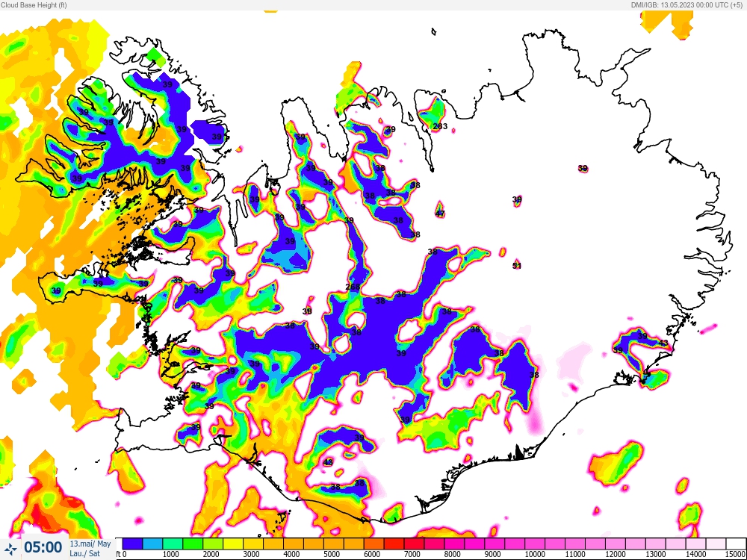747x560 pixels.
Task: Pick the pure yellow legend swatch
Action: 233,544
